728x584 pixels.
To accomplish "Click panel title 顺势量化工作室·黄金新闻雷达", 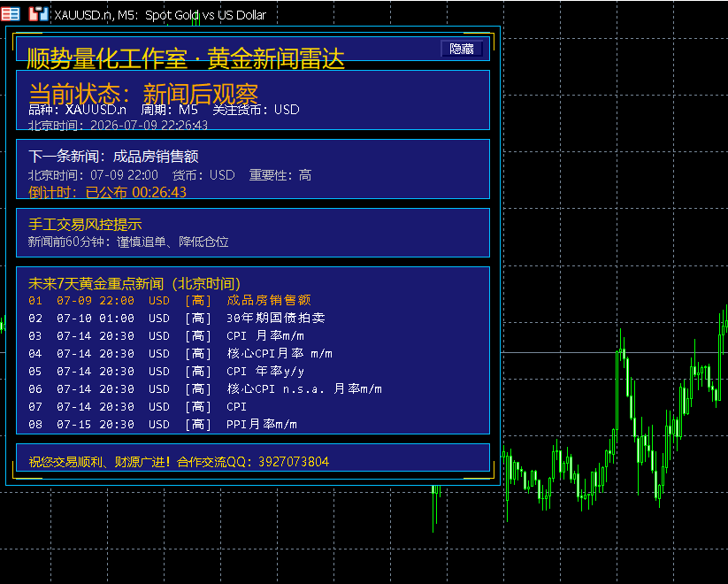I will click(185, 58).
